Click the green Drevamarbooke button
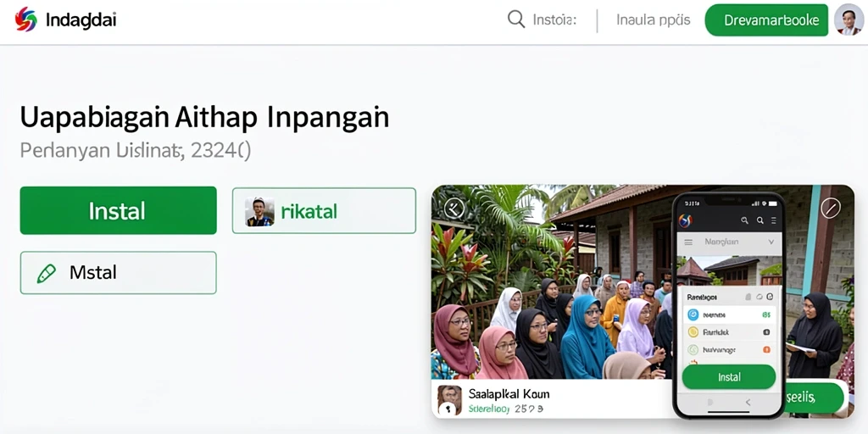The height and width of the screenshot is (434, 868). (766, 20)
